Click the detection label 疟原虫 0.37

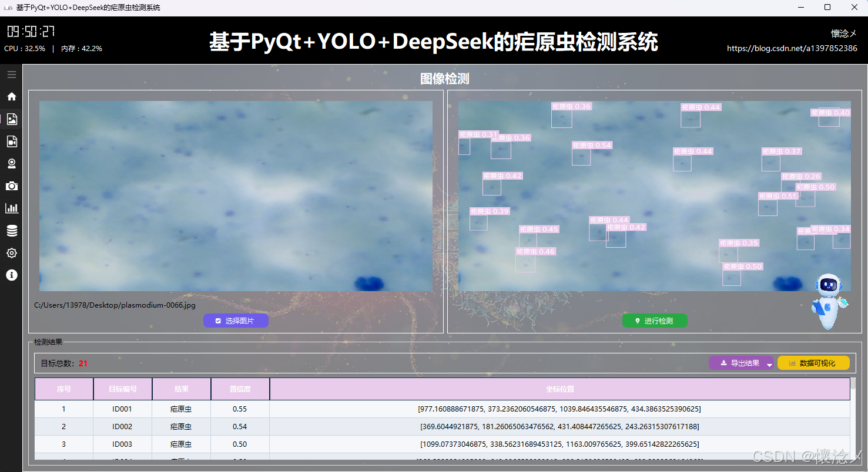[782, 151]
